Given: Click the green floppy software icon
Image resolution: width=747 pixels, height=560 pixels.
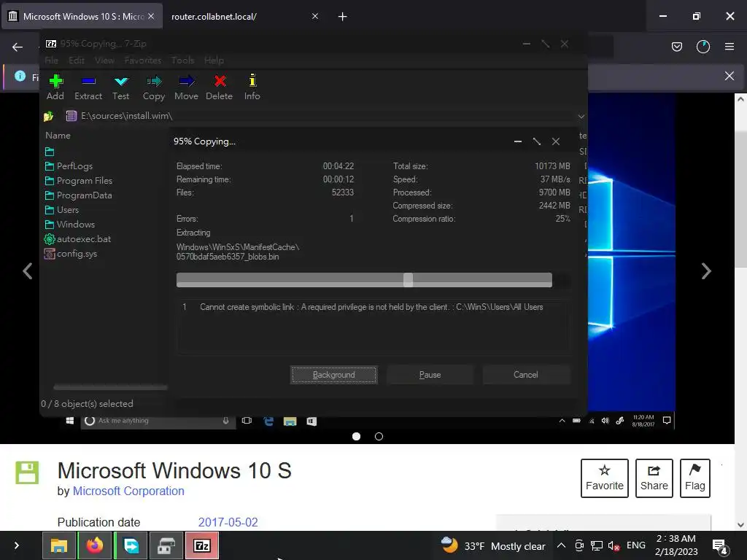Looking at the screenshot, I should [27, 472].
